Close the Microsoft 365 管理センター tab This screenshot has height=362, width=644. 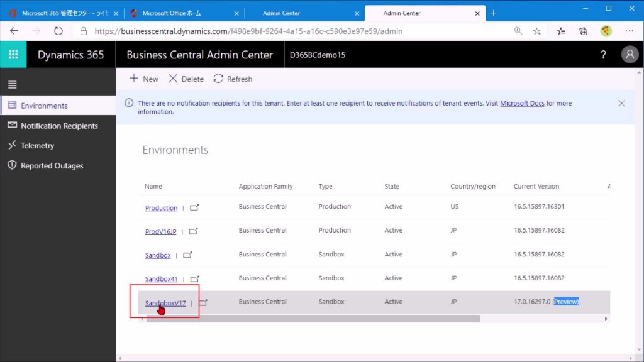[116, 14]
